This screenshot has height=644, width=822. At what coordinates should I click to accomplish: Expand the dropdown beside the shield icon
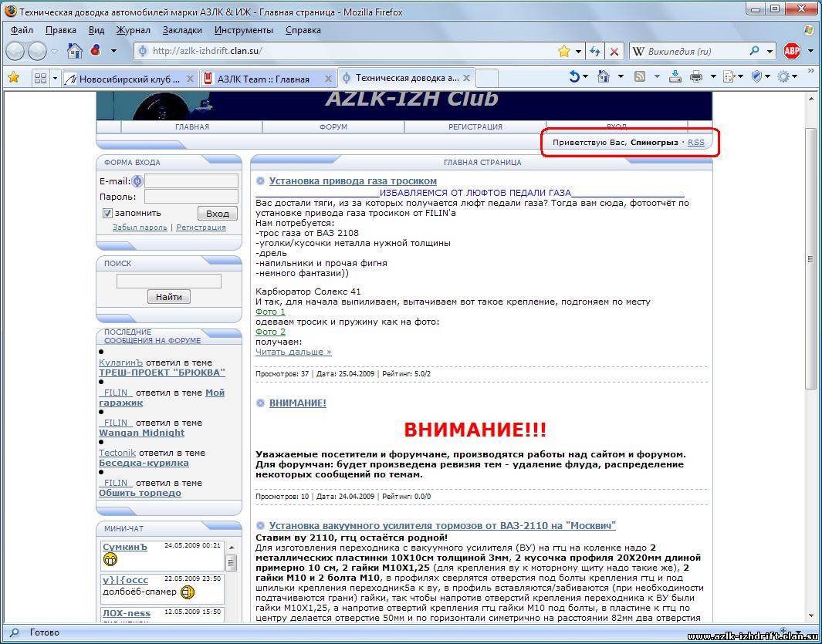click(768, 77)
